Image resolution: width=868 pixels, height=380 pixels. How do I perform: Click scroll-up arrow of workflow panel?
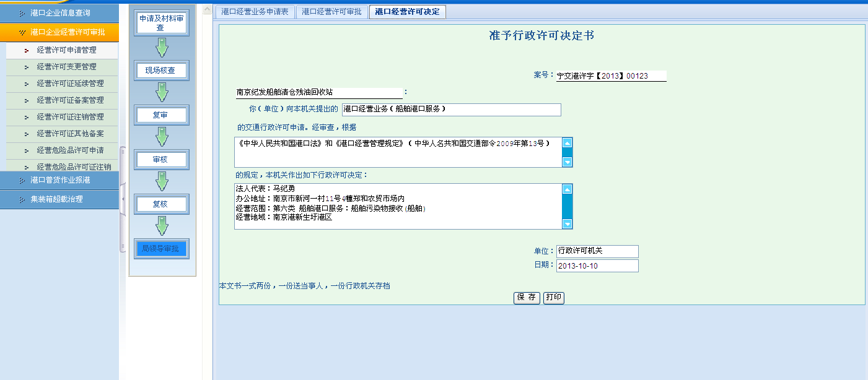click(207, 10)
